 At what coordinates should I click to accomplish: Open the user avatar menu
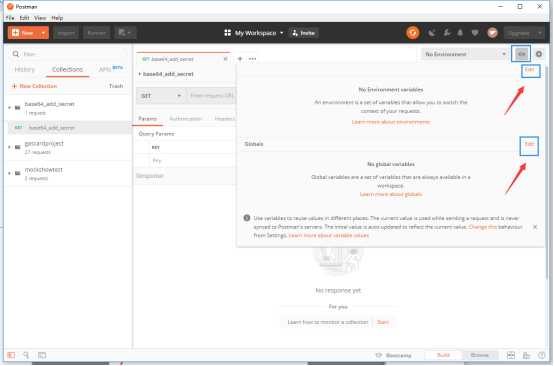(492, 33)
